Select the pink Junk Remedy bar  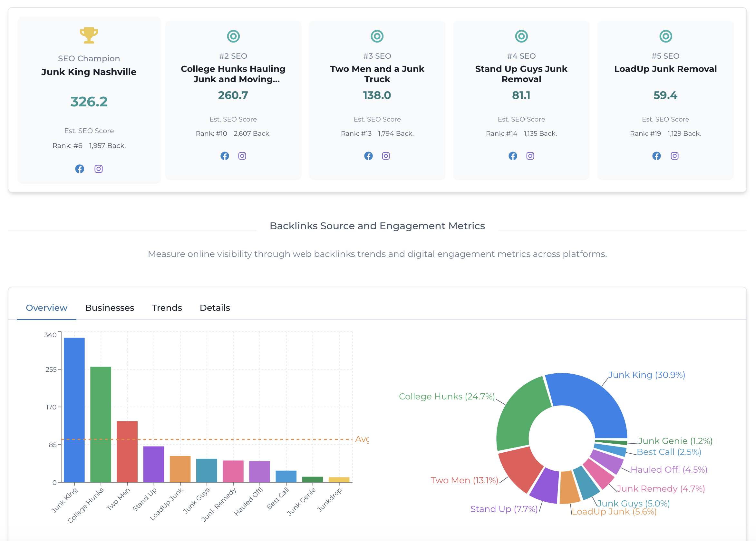233,471
